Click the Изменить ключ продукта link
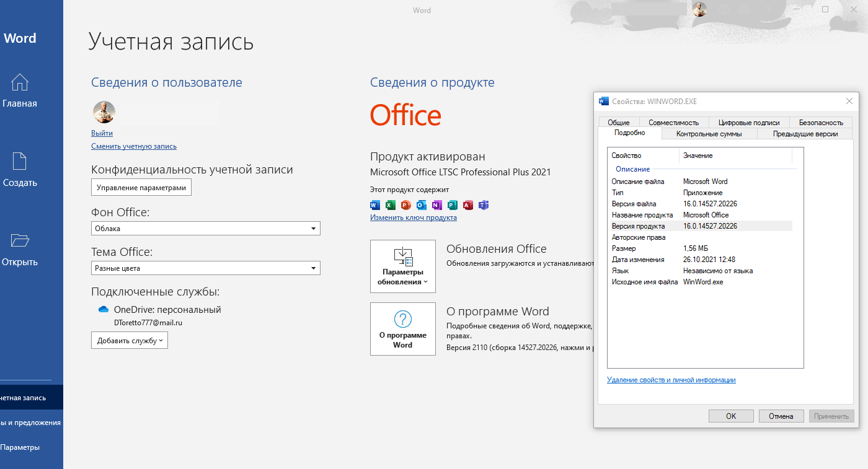The image size is (868, 469). pos(414,217)
